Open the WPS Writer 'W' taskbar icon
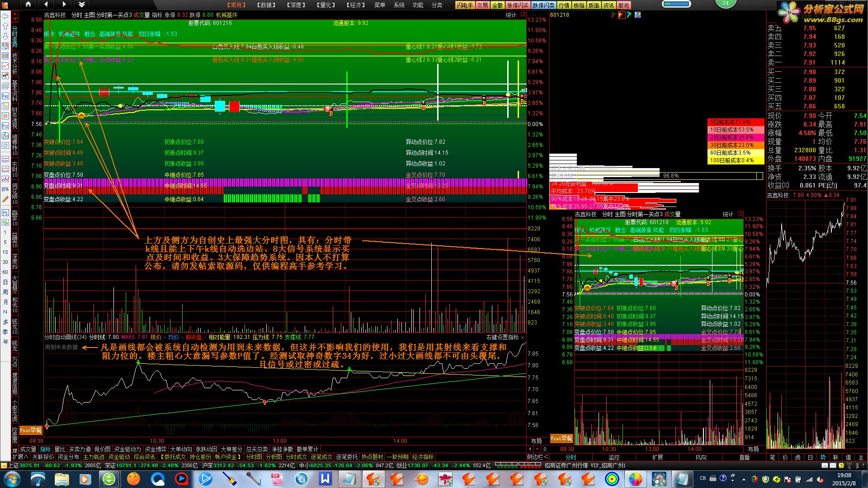Viewport: 868px width, 488px height. [325, 479]
